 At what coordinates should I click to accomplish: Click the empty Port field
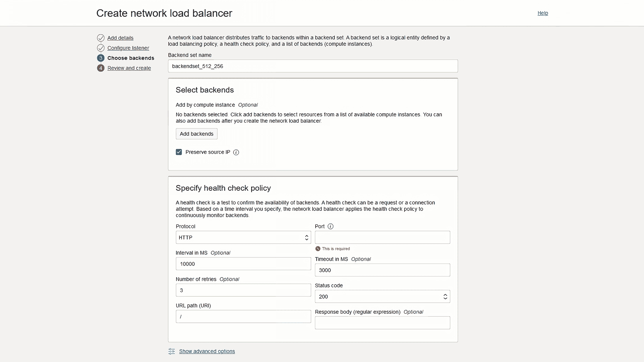click(382, 237)
